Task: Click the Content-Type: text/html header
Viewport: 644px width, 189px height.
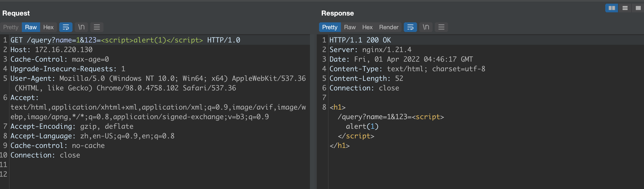Action: 407,69
